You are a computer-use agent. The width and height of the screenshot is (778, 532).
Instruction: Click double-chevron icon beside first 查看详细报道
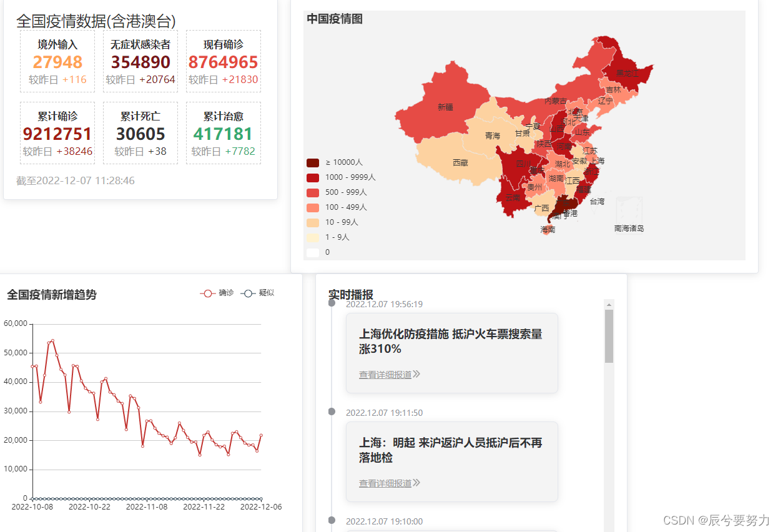coord(416,374)
